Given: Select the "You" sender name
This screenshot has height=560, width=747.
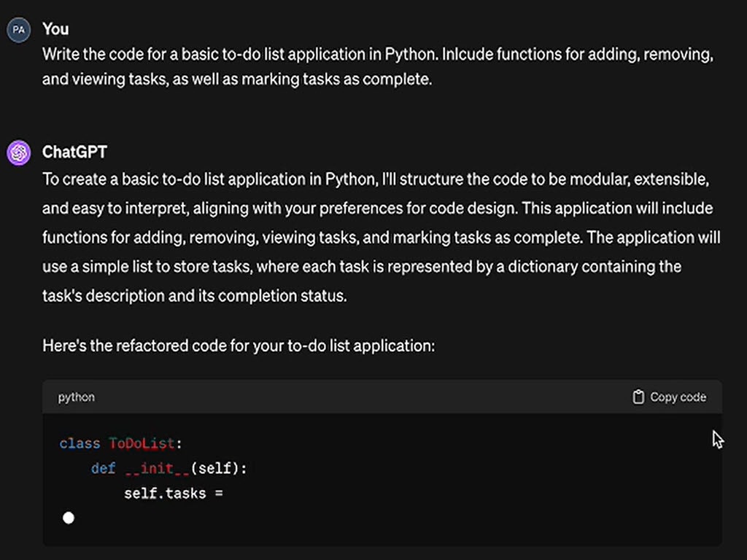Looking at the screenshot, I should click(x=55, y=29).
